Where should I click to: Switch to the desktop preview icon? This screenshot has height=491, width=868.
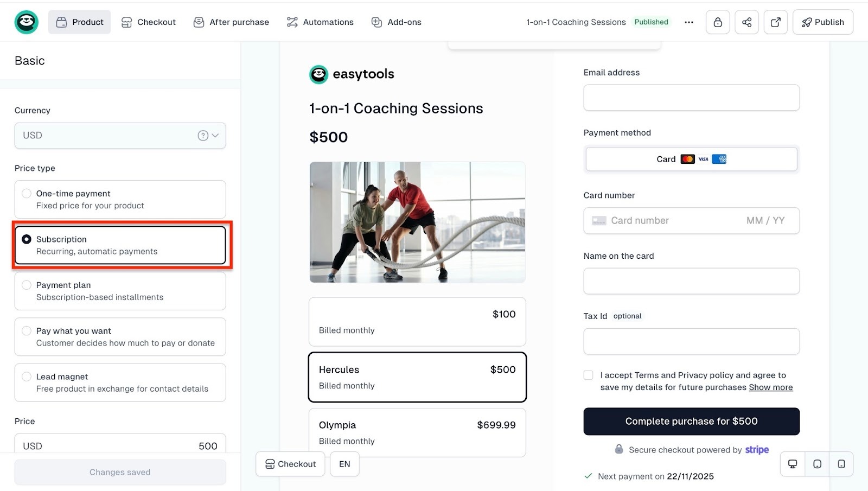tap(793, 464)
